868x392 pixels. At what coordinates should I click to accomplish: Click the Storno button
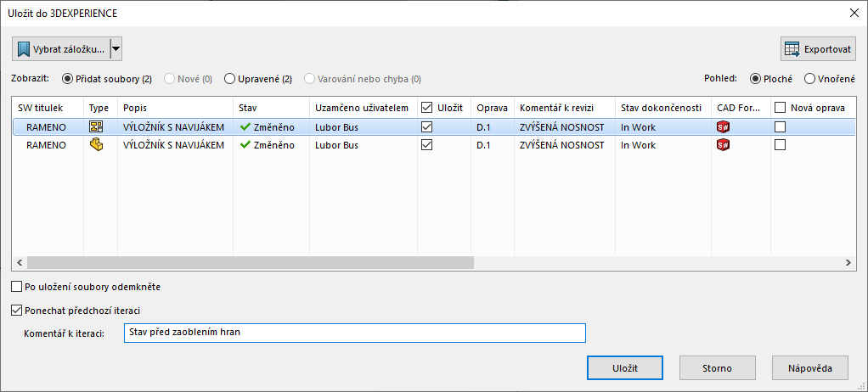pos(718,367)
